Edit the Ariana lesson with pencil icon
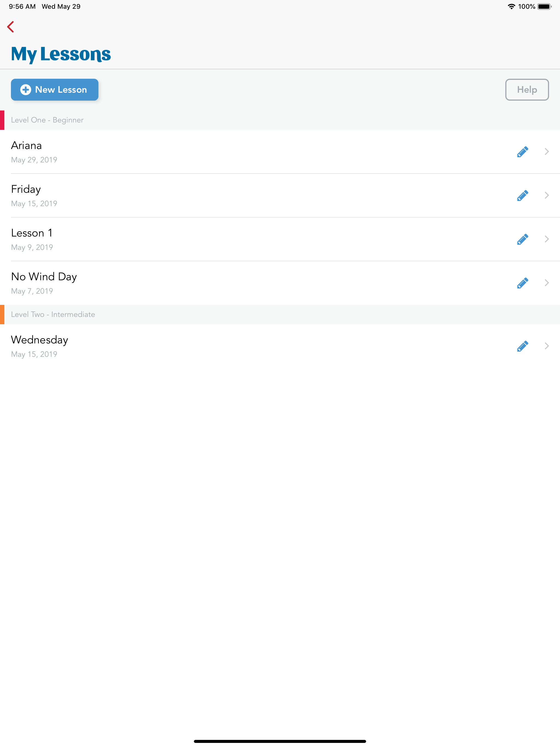Screen dimensions: 560x747 [x=523, y=152]
